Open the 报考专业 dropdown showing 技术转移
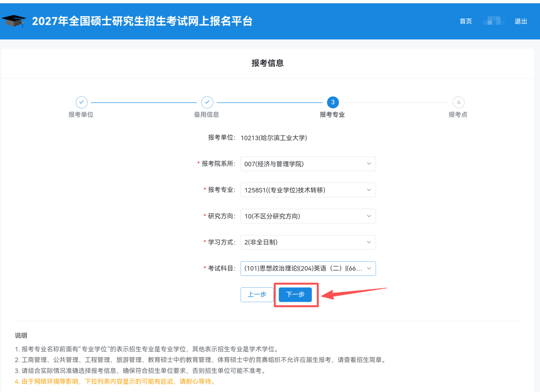 [308, 190]
